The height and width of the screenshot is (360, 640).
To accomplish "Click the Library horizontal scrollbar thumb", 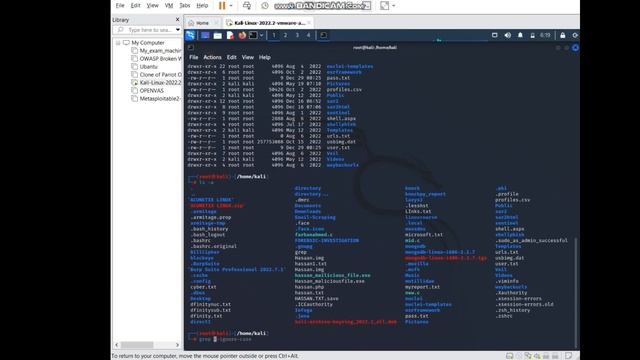I will (137, 345).
